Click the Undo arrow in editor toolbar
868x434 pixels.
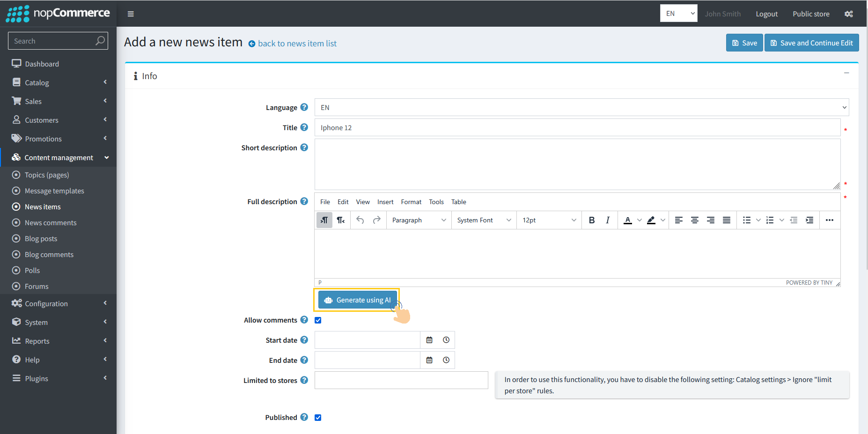coord(360,220)
